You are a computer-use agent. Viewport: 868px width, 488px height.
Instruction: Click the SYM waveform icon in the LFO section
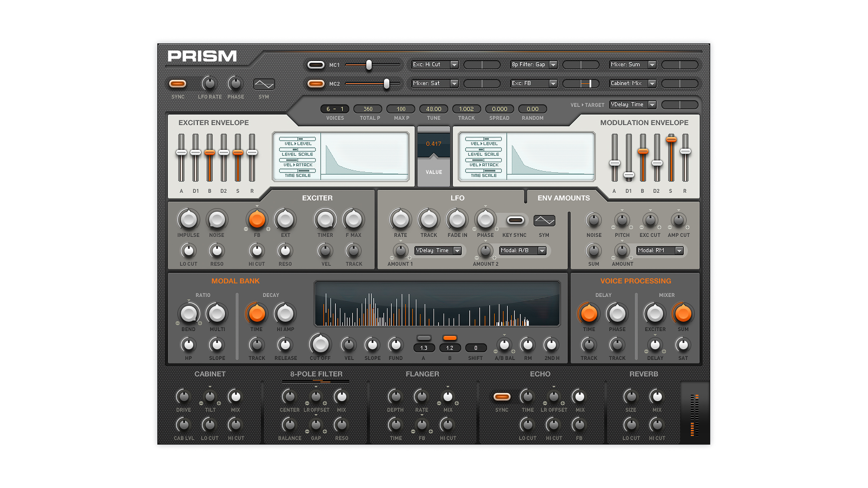pyautogui.click(x=544, y=221)
